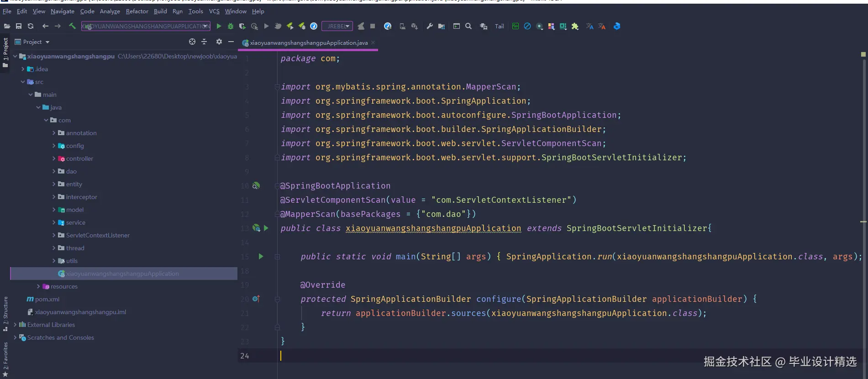Expand the controller package folder
868x379 pixels.
click(54, 158)
